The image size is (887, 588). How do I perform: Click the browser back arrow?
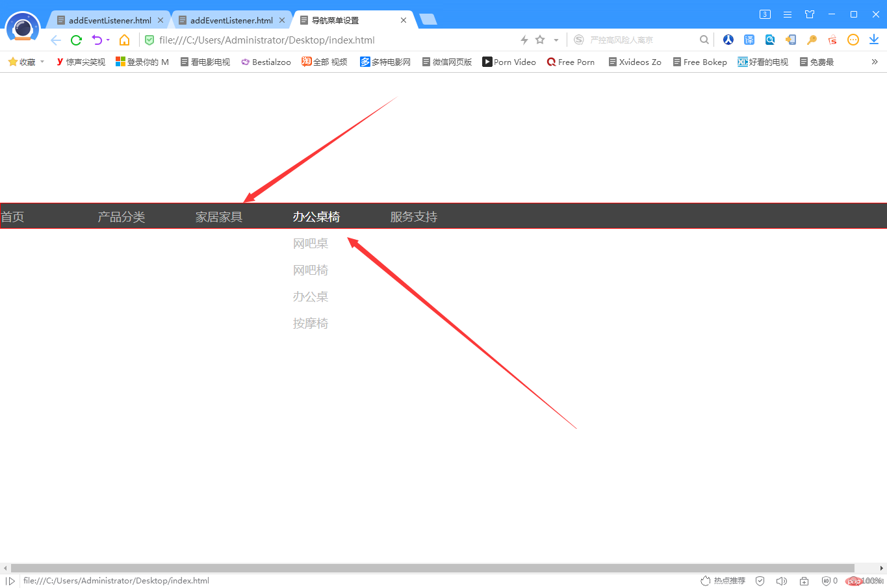(x=56, y=40)
